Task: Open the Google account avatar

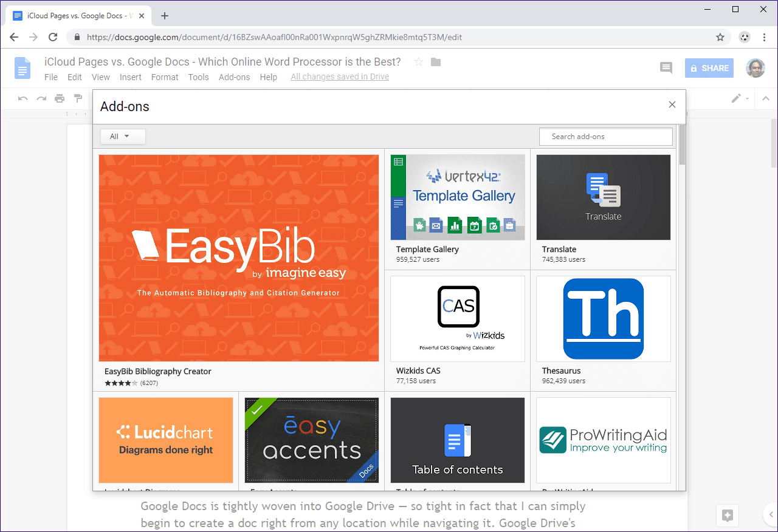Action: [x=756, y=68]
